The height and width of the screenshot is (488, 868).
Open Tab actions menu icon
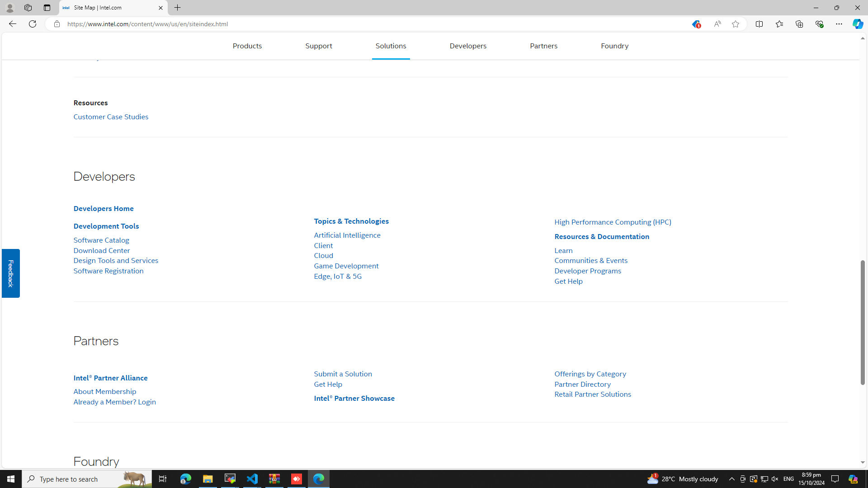tap(47, 8)
